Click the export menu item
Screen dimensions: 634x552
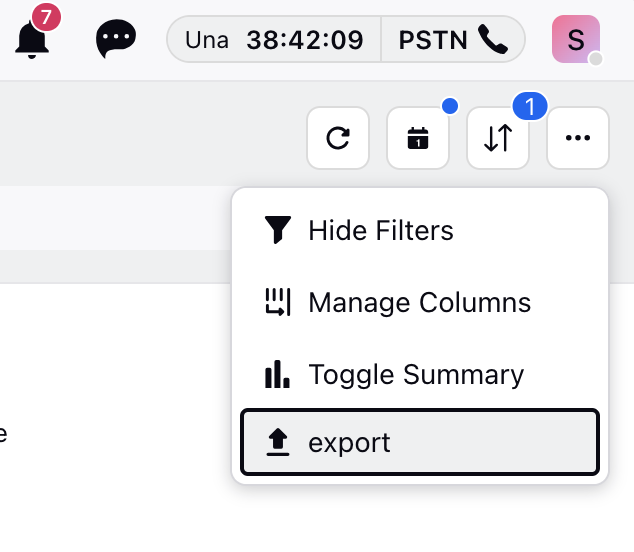coord(420,442)
